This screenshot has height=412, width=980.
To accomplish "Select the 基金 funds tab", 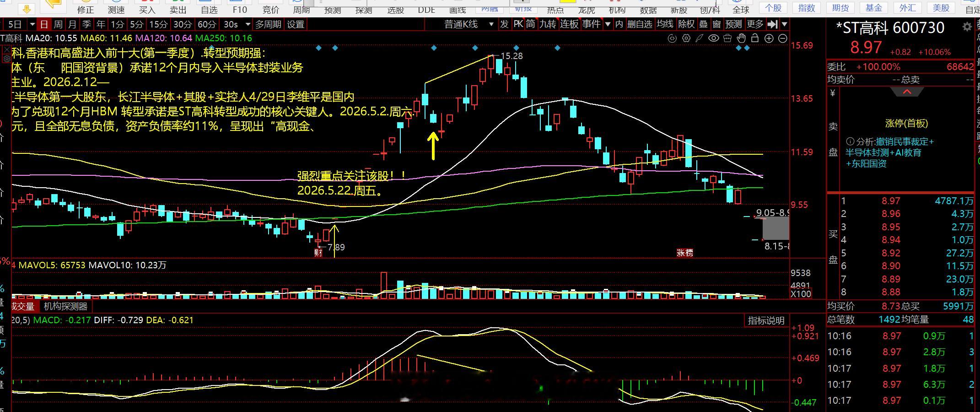I will coord(874,8).
